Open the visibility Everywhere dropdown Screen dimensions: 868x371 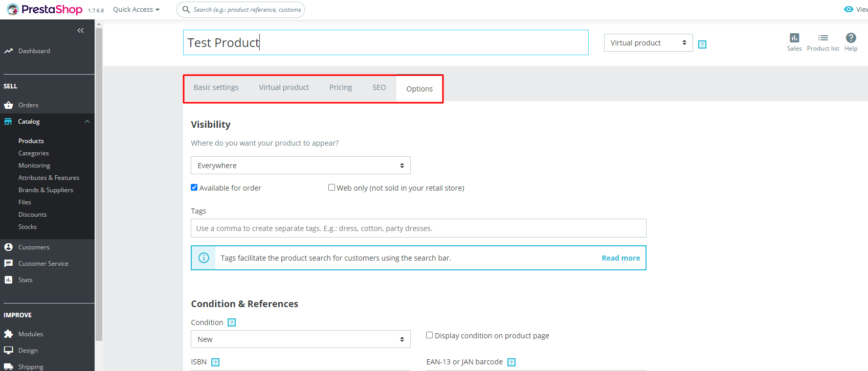coord(300,166)
